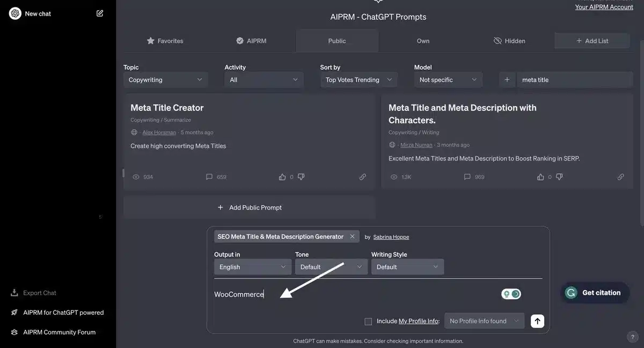Image resolution: width=644 pixels, height=348 pixels.
Task: Click the ChatGPT logo in sidebar
Action: [x=15, y=13]
